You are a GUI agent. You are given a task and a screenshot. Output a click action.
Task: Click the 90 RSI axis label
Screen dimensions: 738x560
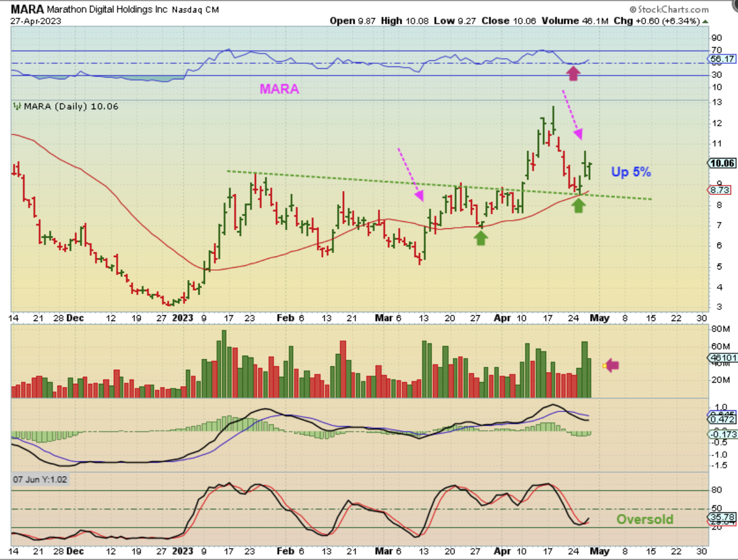click(716, 38)
